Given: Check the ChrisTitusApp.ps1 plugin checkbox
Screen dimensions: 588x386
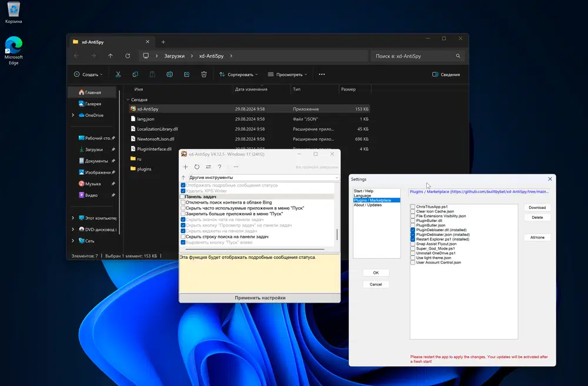Looking at the screenshot, I should coord(413,207).
